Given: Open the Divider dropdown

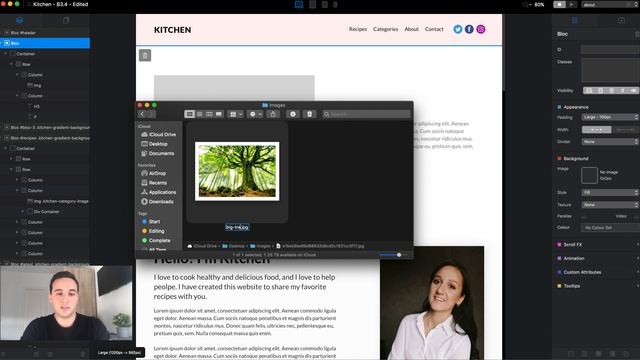Looking at the screenshot, I should pyautogui.click(x=610, y=142).
